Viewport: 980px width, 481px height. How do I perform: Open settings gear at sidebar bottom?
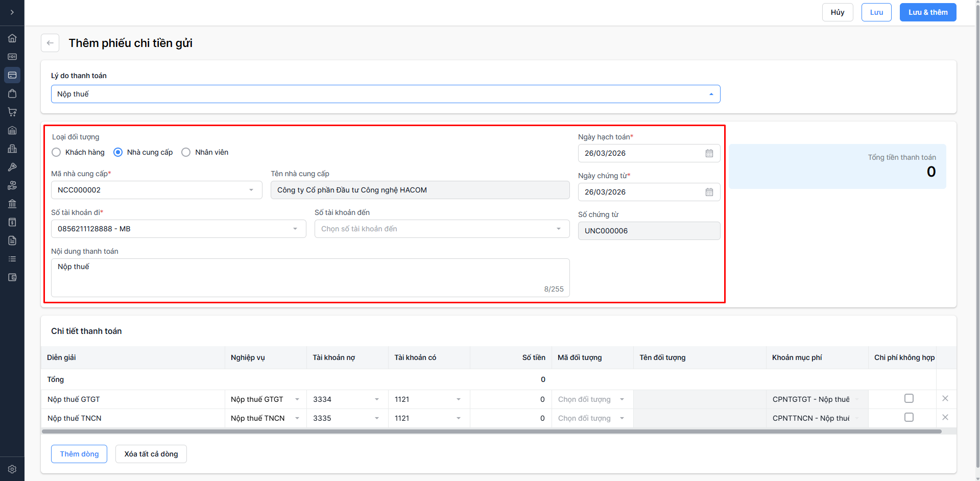[x=12, y=469]
